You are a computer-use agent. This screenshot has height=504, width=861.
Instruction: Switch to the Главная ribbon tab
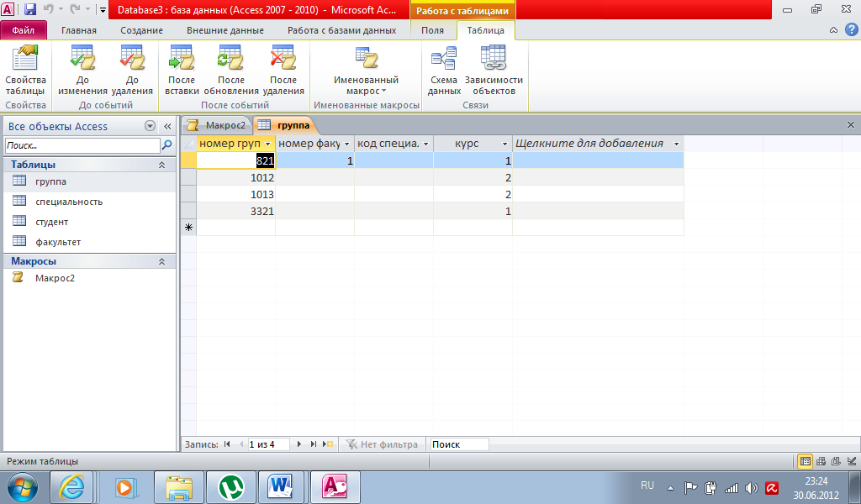(x=78, y=30)
